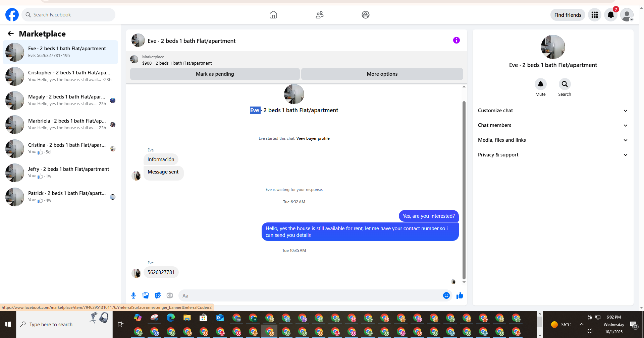Open View buyer profile link

pyautogui.click(x=313, y=138)
